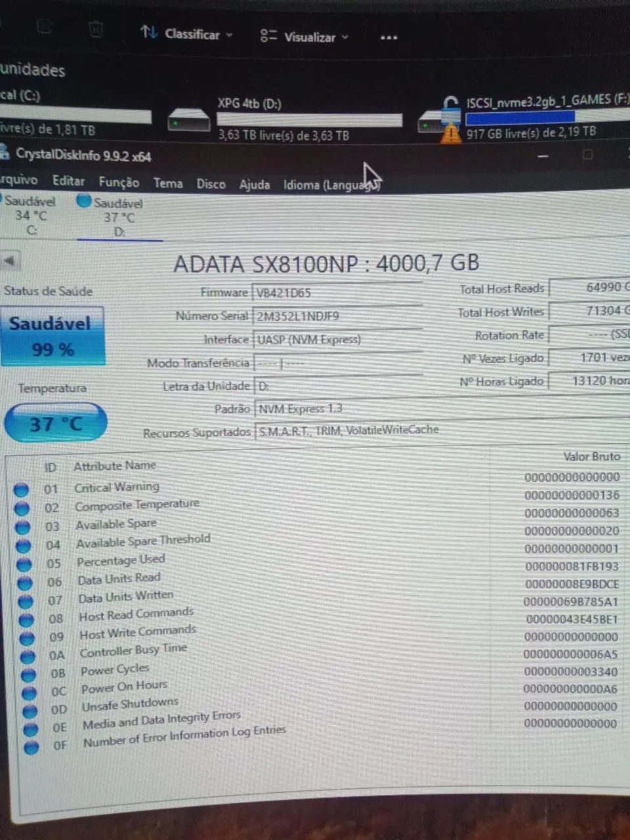The height and width of the screenshot is (840, 630).
Task: Click the Power Cycles status dot
Action: (29, 675)
